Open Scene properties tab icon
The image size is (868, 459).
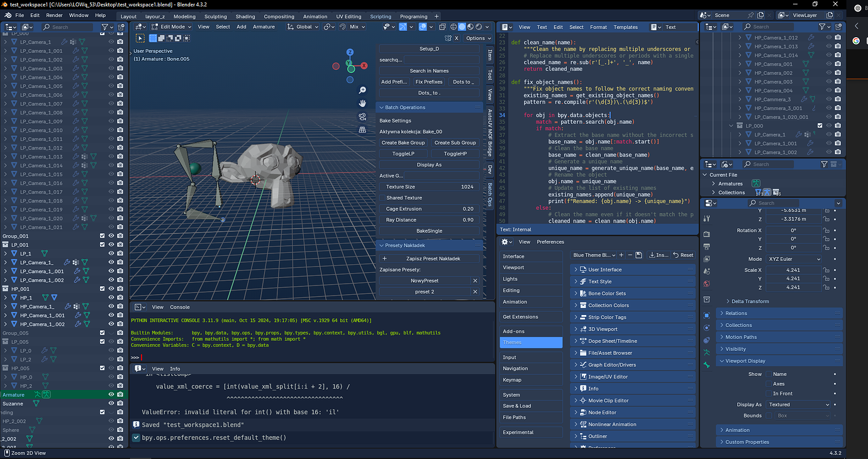pos(706,271)
